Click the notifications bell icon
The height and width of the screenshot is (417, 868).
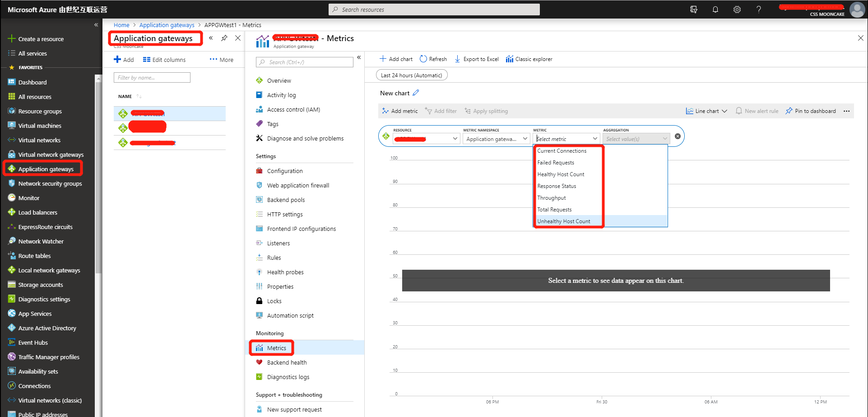(x=715, y=9)
